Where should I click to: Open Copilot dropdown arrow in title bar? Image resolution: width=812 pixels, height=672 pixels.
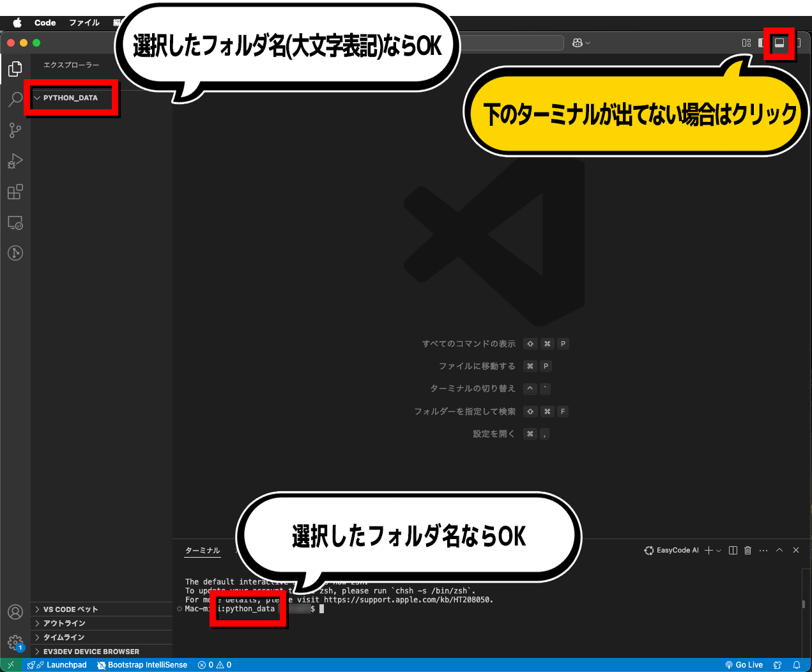point(588,43)
